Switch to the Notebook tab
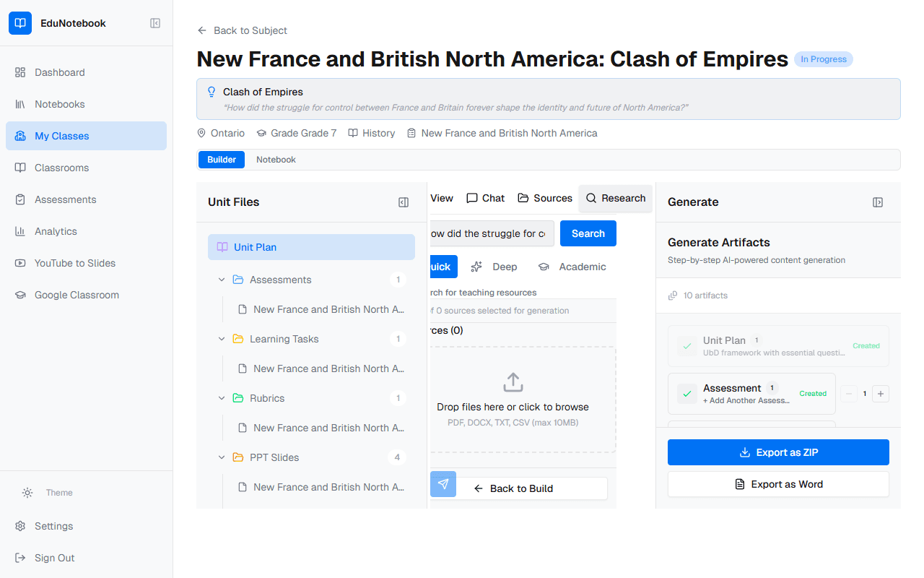The image size is (924, 578). point(275,159)
